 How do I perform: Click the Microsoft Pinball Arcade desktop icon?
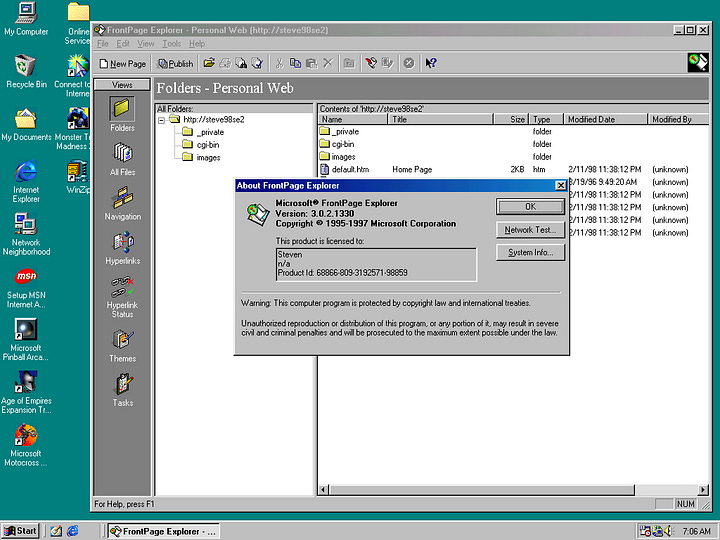coord(26,339)
